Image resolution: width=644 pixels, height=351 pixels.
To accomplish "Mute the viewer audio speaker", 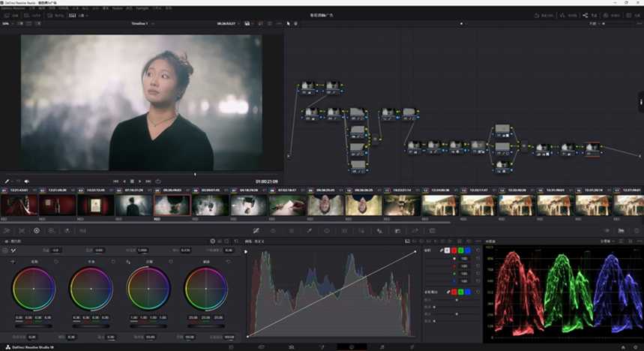I will click(x=27, y=181).
